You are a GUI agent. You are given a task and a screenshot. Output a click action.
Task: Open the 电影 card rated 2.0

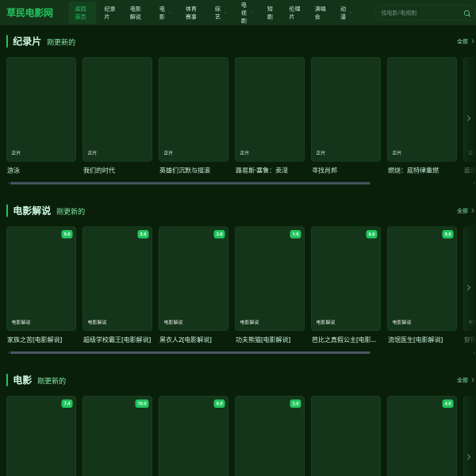click(x=270, y=436)
